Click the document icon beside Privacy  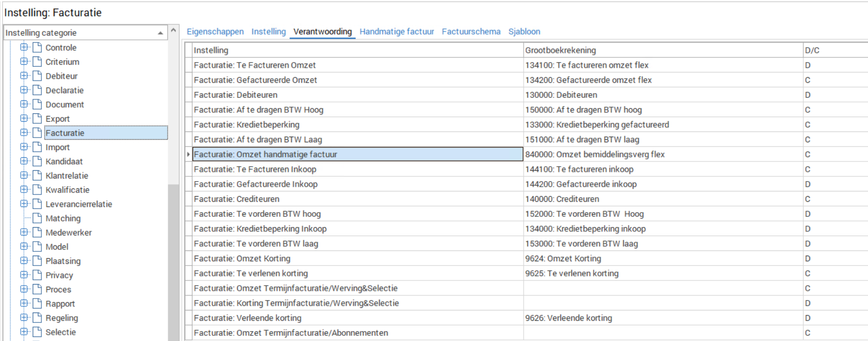37,275
